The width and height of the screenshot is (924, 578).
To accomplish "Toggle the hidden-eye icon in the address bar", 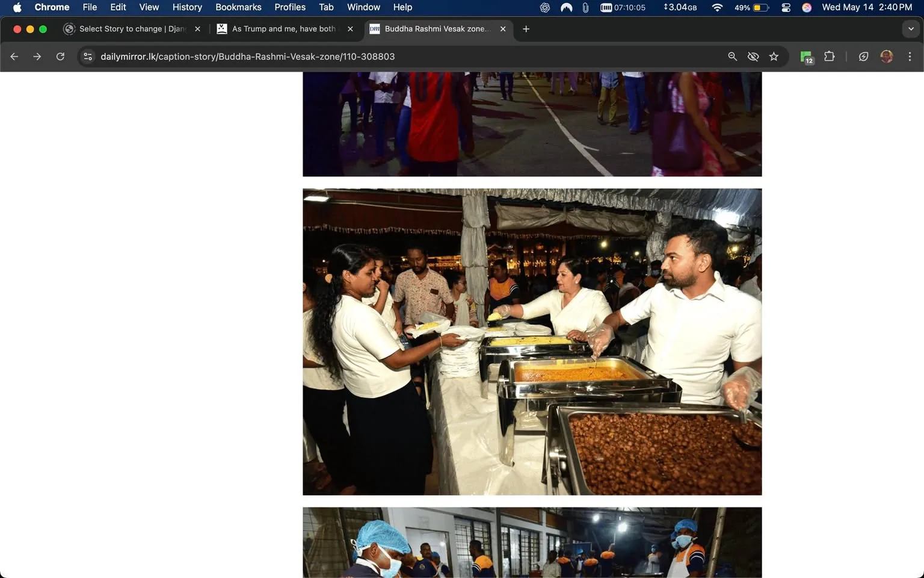I will (x=753, y=56).
